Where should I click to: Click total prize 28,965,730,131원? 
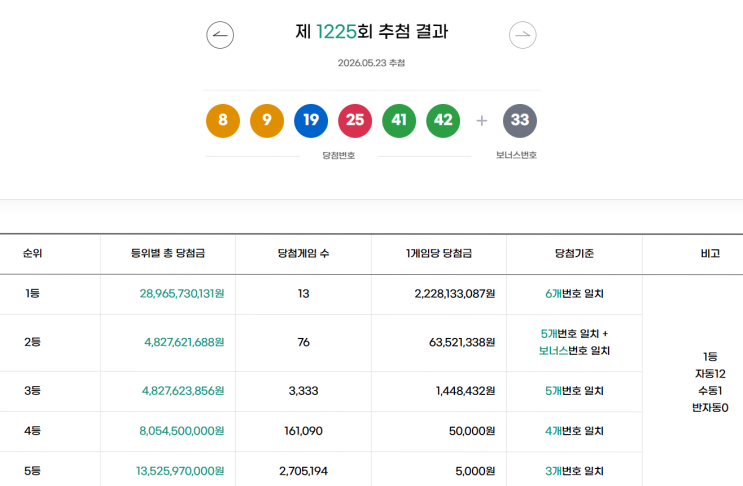181,294
